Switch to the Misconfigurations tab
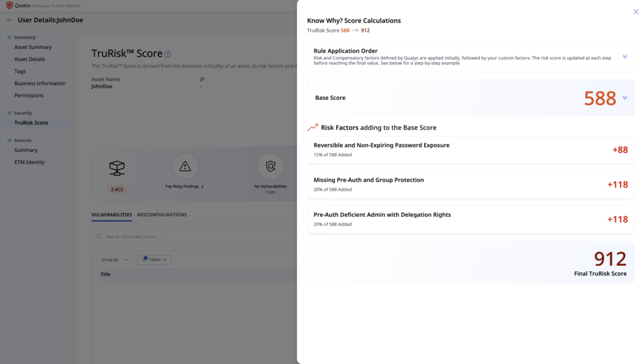The image size is (641, 364). tap(162, 215)
